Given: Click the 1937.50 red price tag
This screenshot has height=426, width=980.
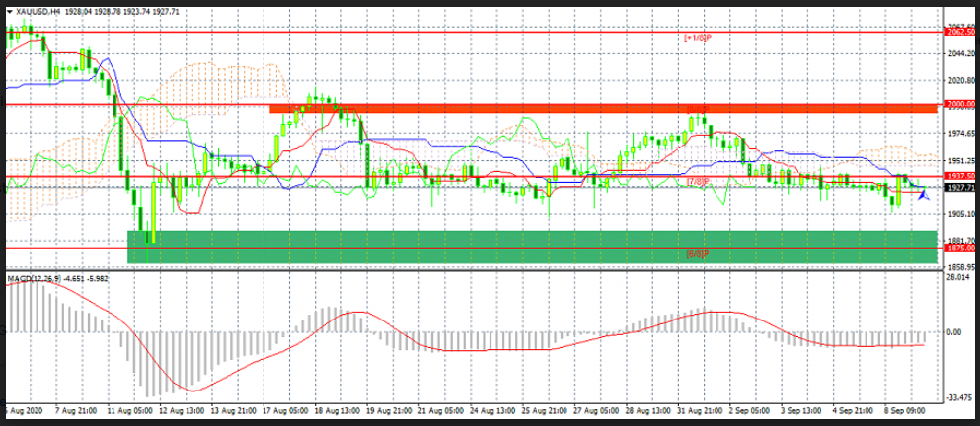Looking at the screenshot, I should click(x=959, y=176).
